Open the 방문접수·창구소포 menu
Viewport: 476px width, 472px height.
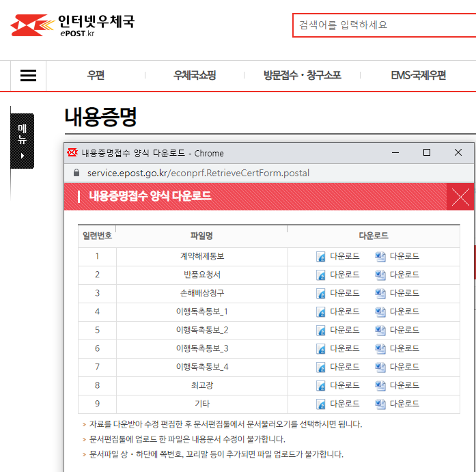coord(302,75)
